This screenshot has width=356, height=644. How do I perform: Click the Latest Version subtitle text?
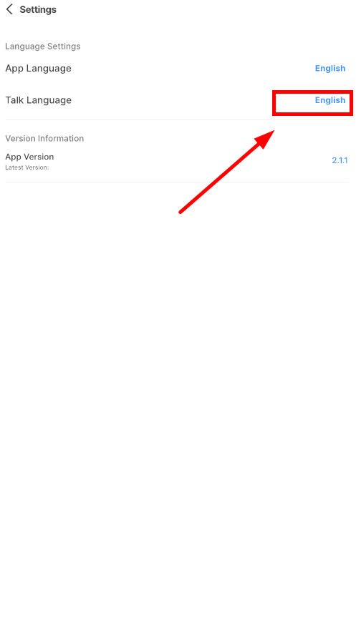[x=27, y=167]
